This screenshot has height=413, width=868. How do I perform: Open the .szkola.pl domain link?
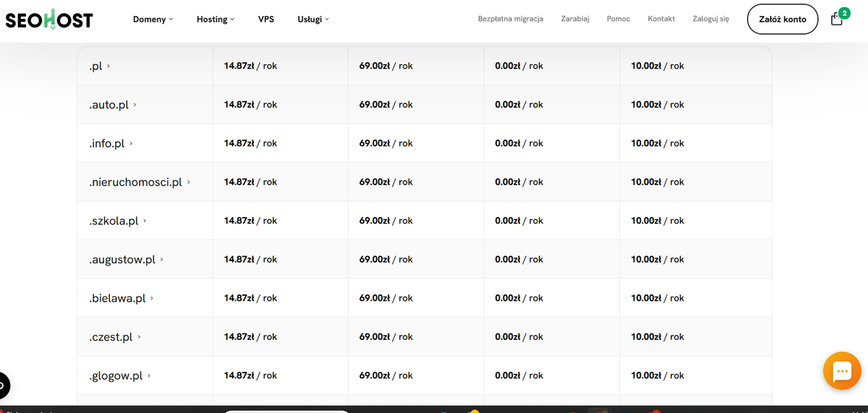[117, 221]
